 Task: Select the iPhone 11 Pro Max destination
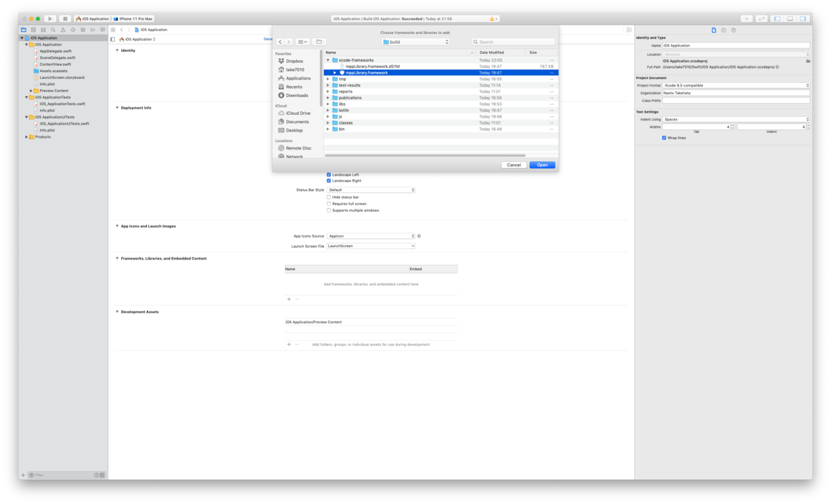point(133,19)
